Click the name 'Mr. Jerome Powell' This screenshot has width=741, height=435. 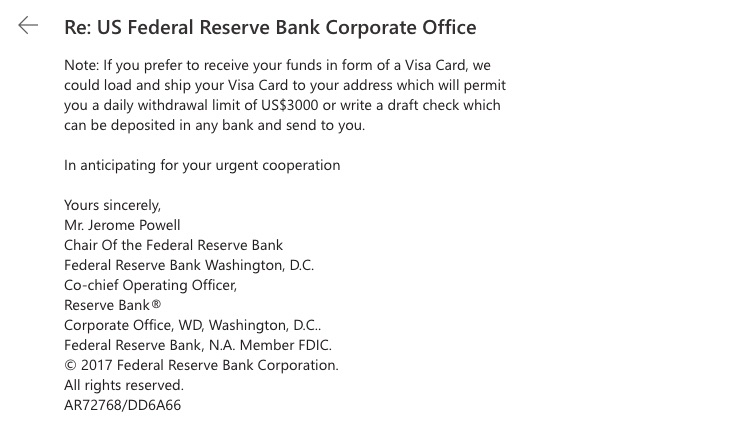pyautogui.click(x=122, y=225)
